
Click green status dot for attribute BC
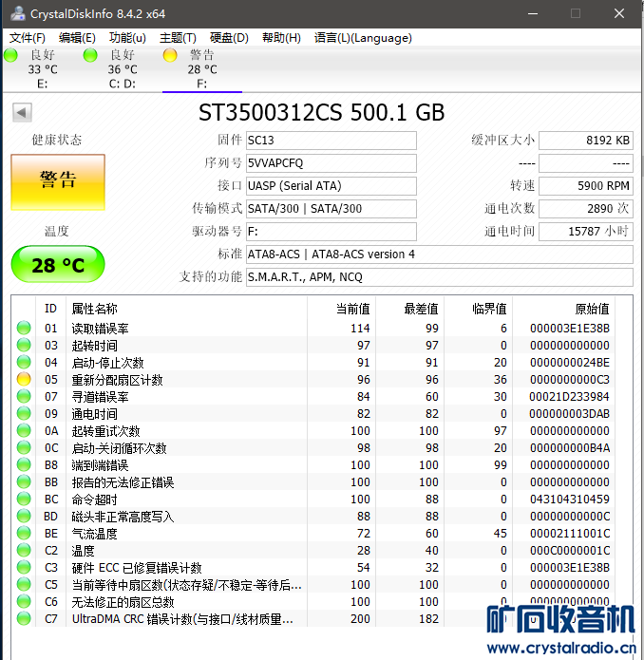[x=24, y=499]
